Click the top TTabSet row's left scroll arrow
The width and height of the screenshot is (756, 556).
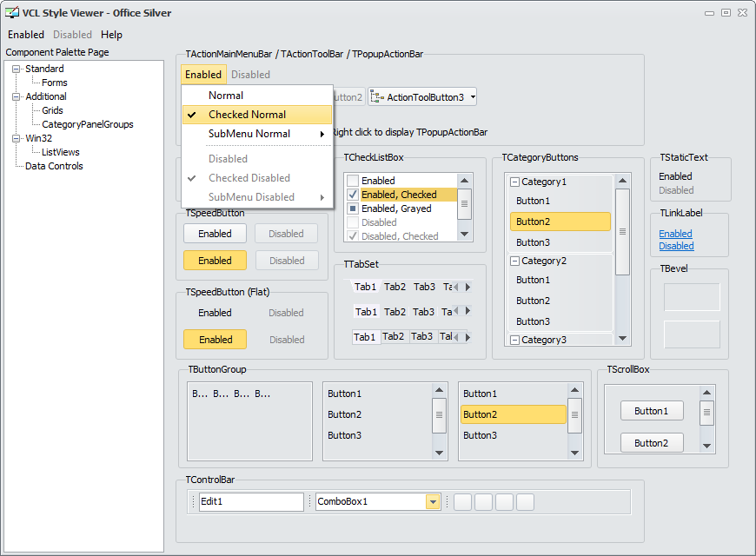(x=455, y=287)
